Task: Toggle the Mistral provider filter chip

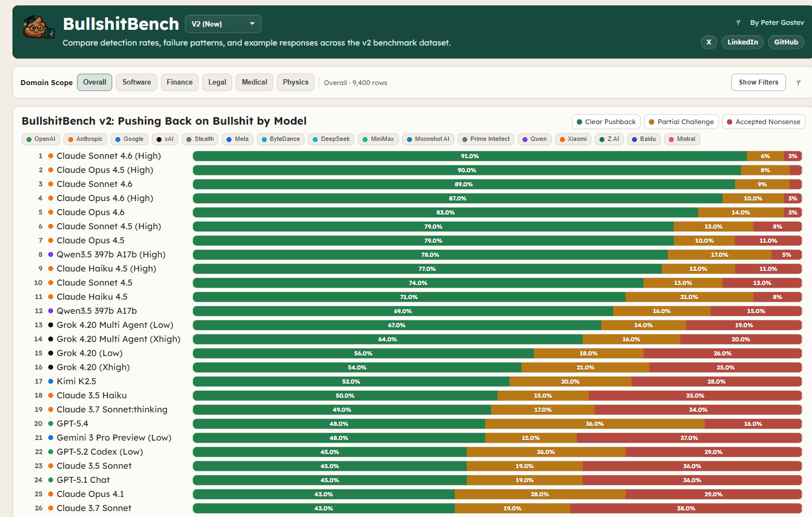Action: click(682, 139)
